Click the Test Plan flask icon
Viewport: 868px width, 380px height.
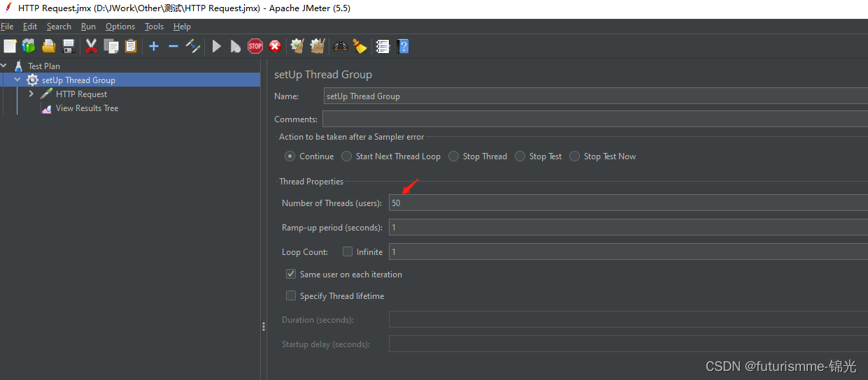point(19,66)
